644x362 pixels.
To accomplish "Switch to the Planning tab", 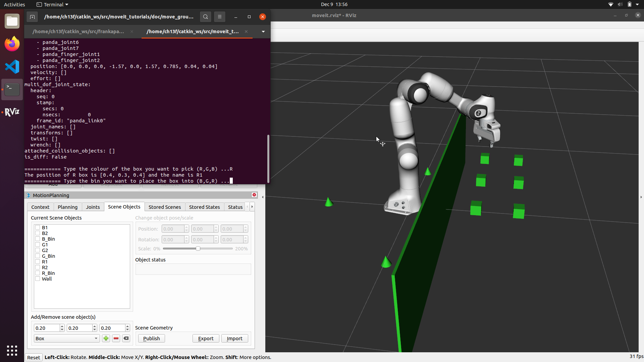I will (x=67, y=207).
